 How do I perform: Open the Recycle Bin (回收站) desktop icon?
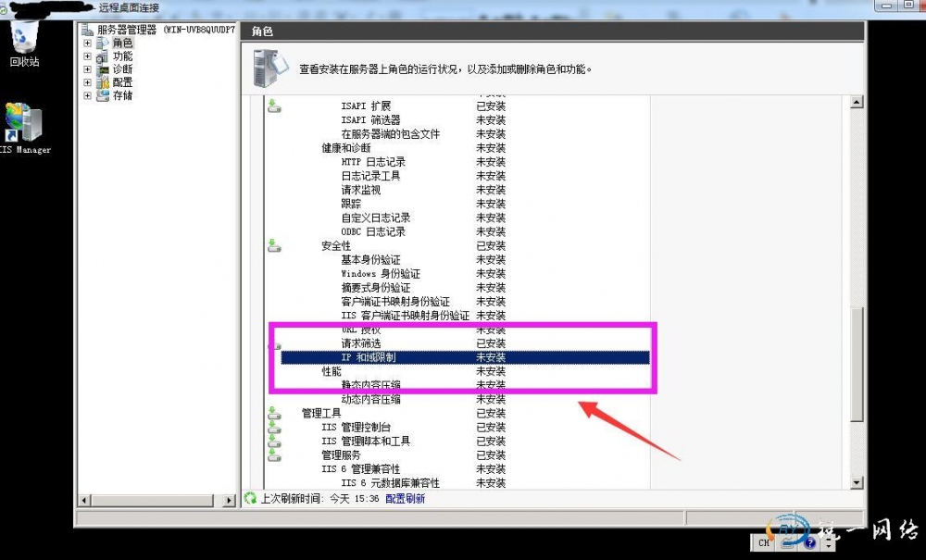pyautogui.click(x=25, y=39)
